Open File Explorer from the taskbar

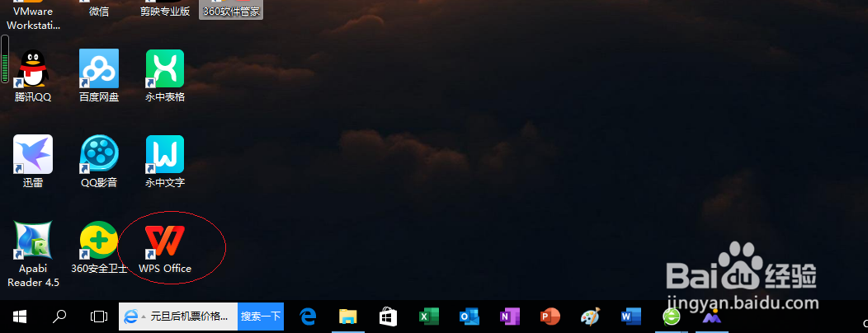coord(347,317)
